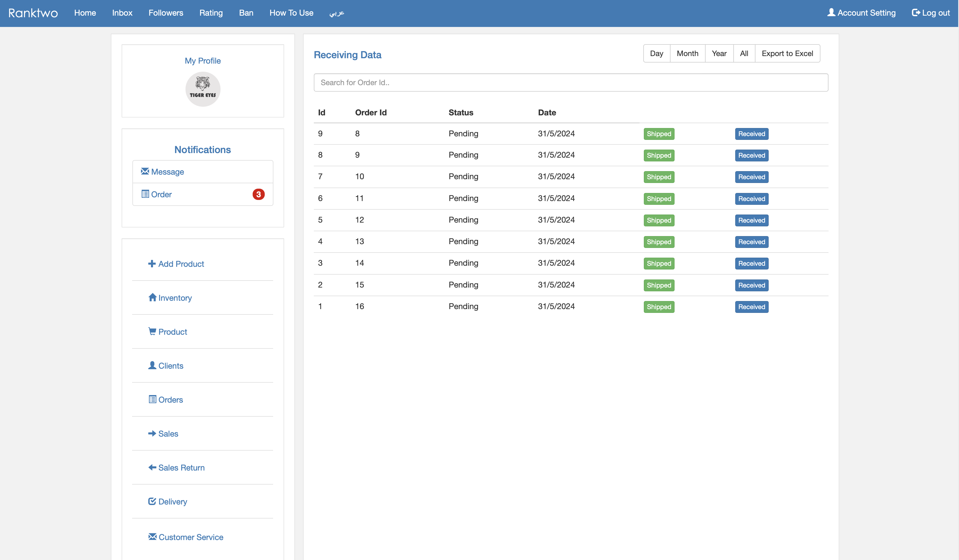Open the Order notifications
The image size is (959, 560).
coord(203,194)
